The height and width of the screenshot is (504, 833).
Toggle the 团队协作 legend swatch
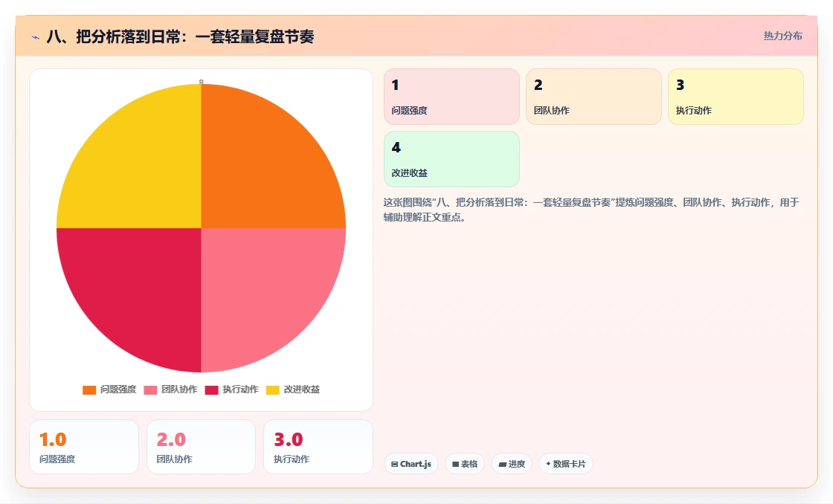point(150,390)
